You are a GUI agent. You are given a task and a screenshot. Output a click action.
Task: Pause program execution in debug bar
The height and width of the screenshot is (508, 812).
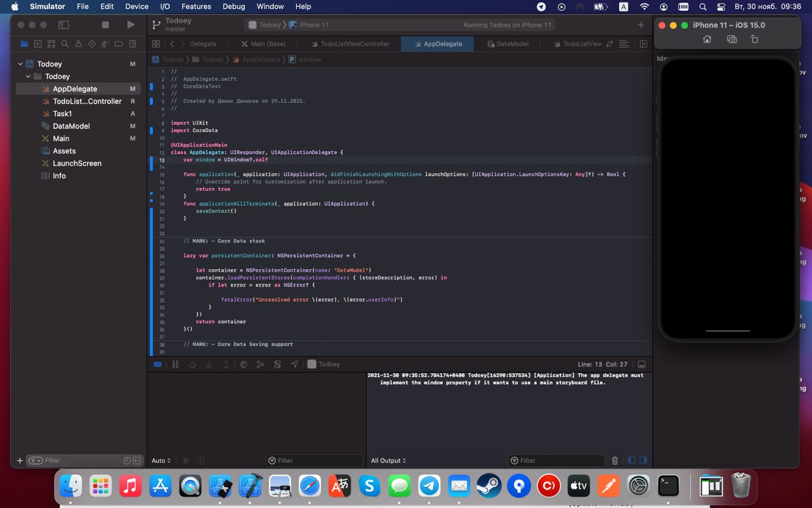click(x=175, y=364)
